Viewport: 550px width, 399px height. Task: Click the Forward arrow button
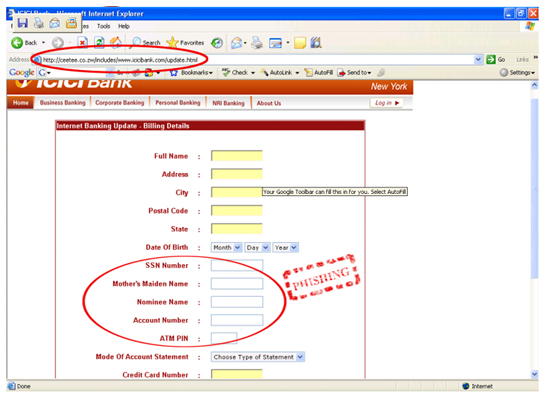(58, 43)
